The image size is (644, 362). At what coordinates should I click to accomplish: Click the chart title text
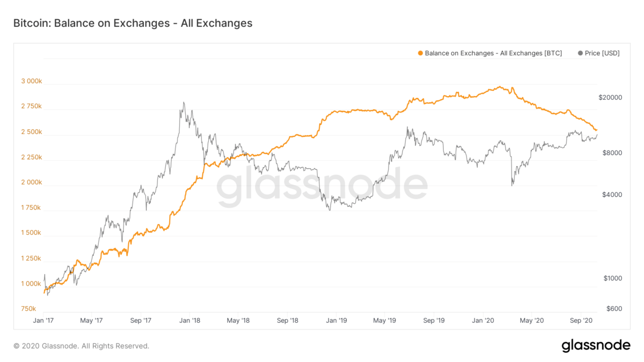[133, 23]
